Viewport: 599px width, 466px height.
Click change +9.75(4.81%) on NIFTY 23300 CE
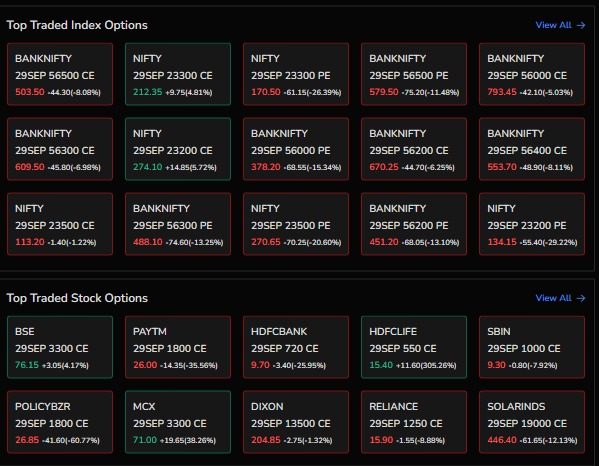189,92
